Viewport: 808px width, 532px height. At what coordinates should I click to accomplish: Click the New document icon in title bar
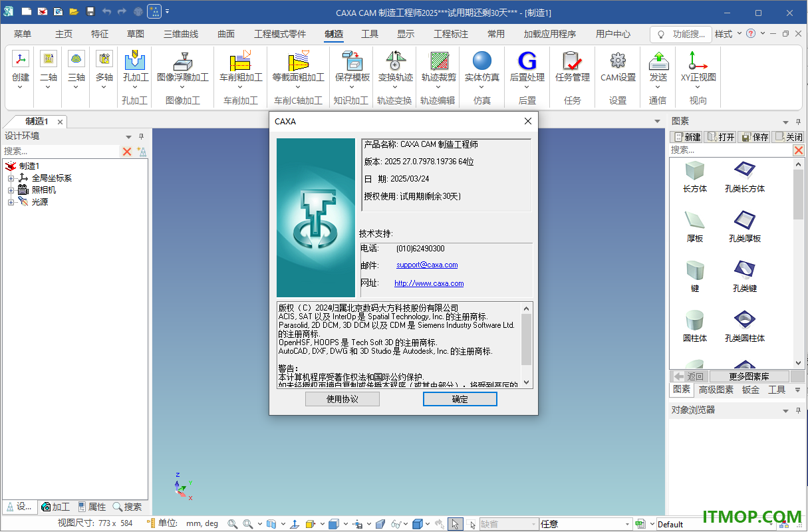[x=27, y=12]
